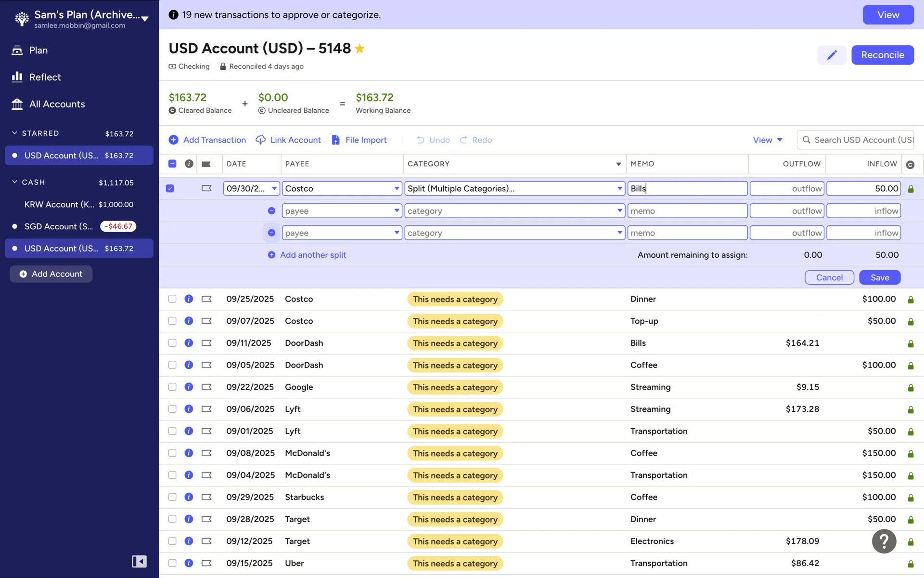Click the help question mark icon
This screenshot has height=578, width=924.
[x=884, y=541]
